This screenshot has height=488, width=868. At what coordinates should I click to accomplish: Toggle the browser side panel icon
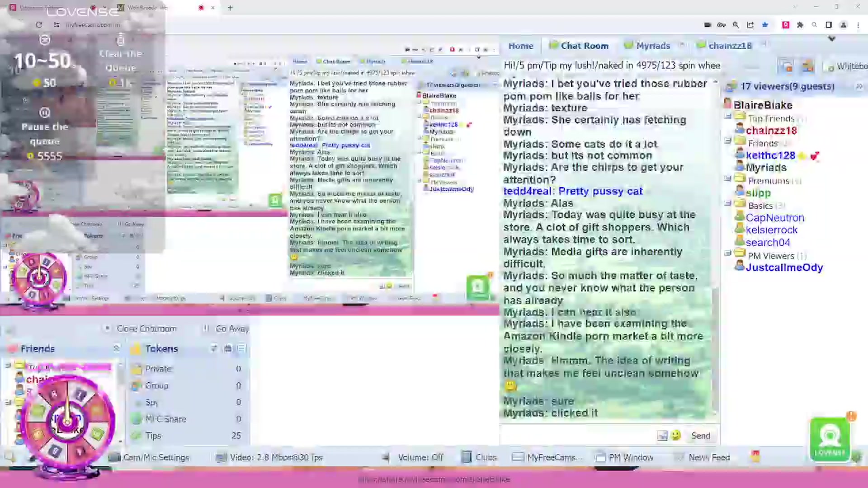(x=829, y=25)
